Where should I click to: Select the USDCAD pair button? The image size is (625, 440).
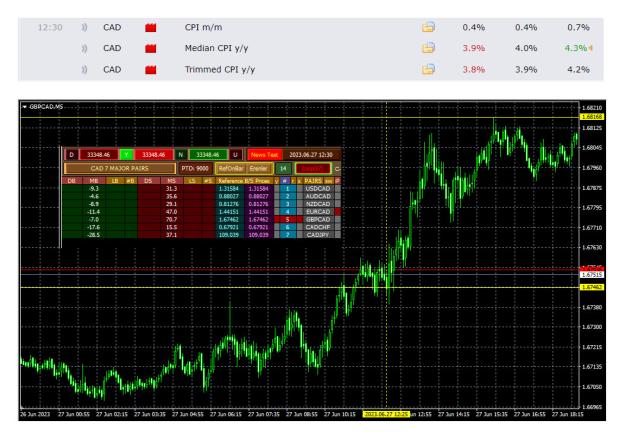click(318, 189)
